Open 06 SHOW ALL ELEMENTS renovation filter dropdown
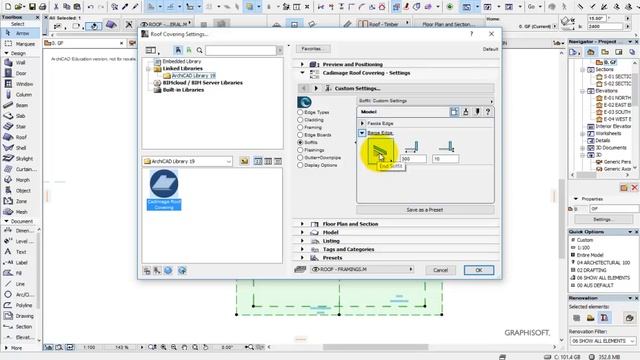The image size is (640, 360). [x=602, y=341]
